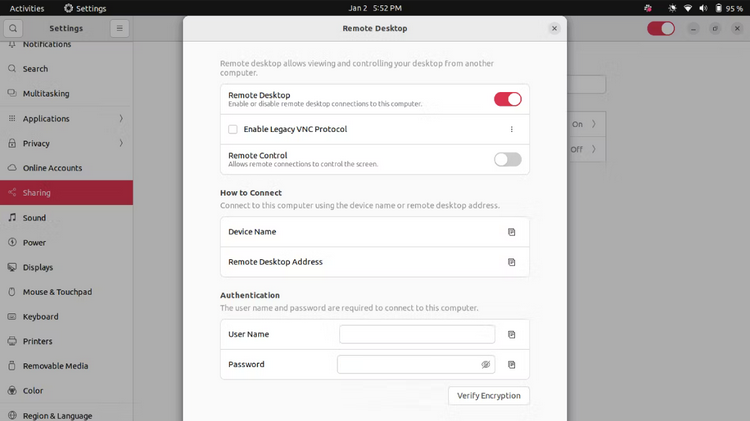This screenshot has height=421, width=750.
Task: Select Multitasking in sidebar
Action: point(66,94)
